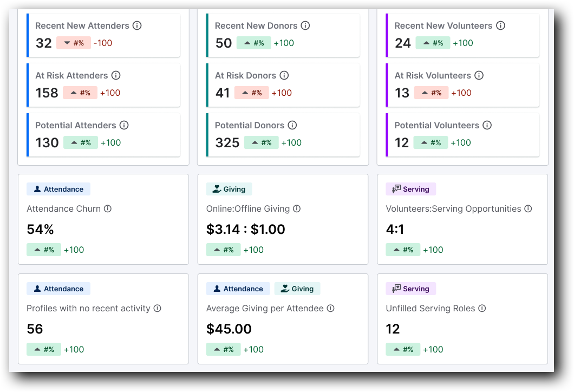Image resolution: width=574 pixels, height=392 pixels.
Task: Click the green percentage pill on Recent New Donors
Action: tap(254, 43)
